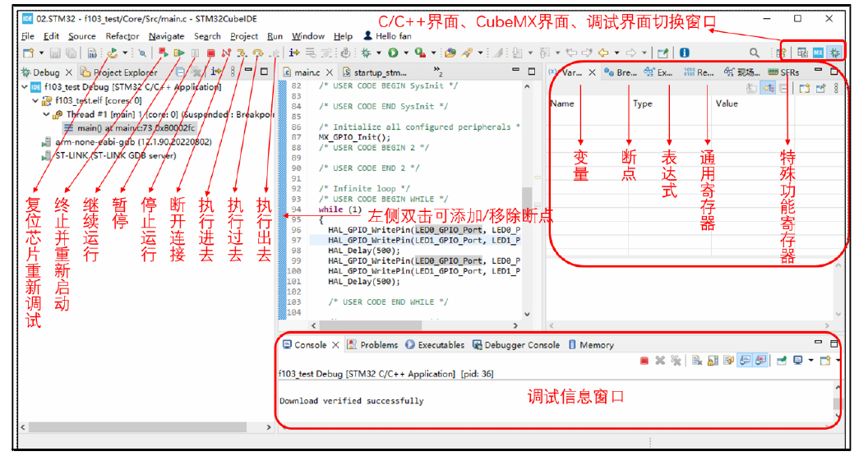Toggle Instruction Stepping Mode in Debug view toolbar

pos(216,71)
